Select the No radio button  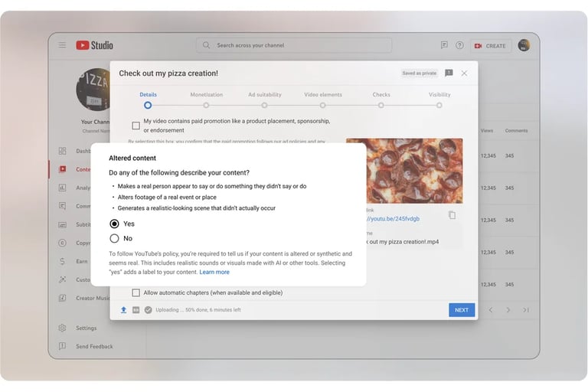114,238
